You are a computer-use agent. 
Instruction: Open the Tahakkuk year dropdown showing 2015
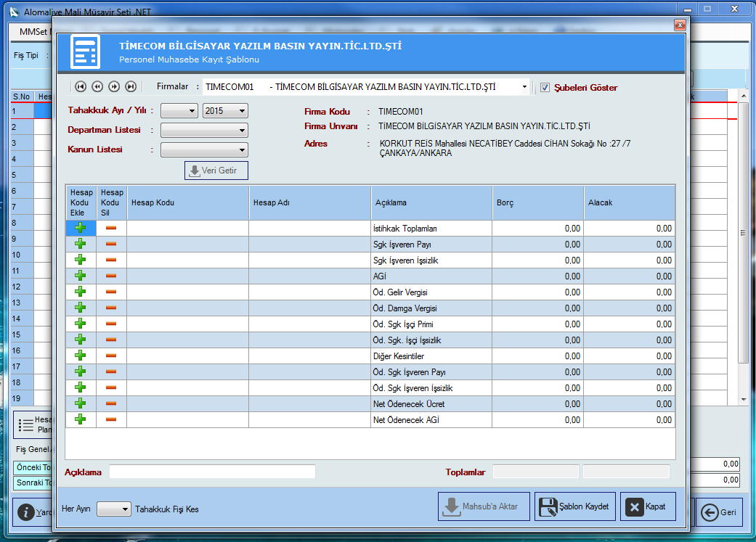click(x=225, y=111)
